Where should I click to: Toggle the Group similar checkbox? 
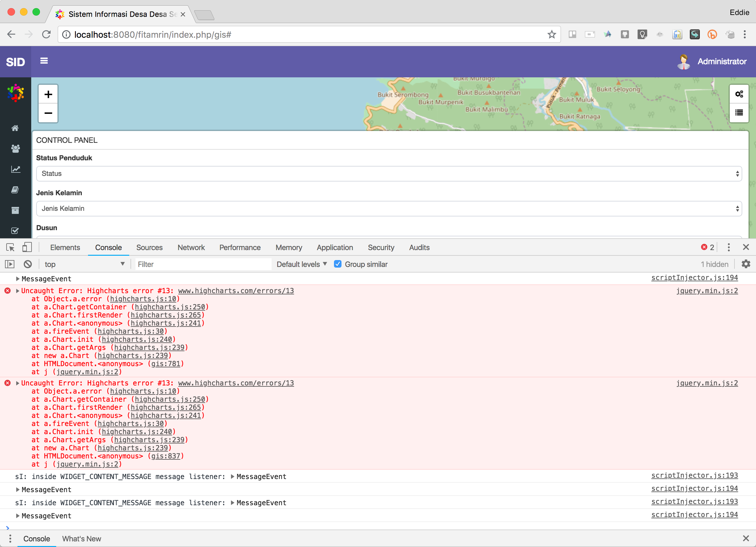338,264
